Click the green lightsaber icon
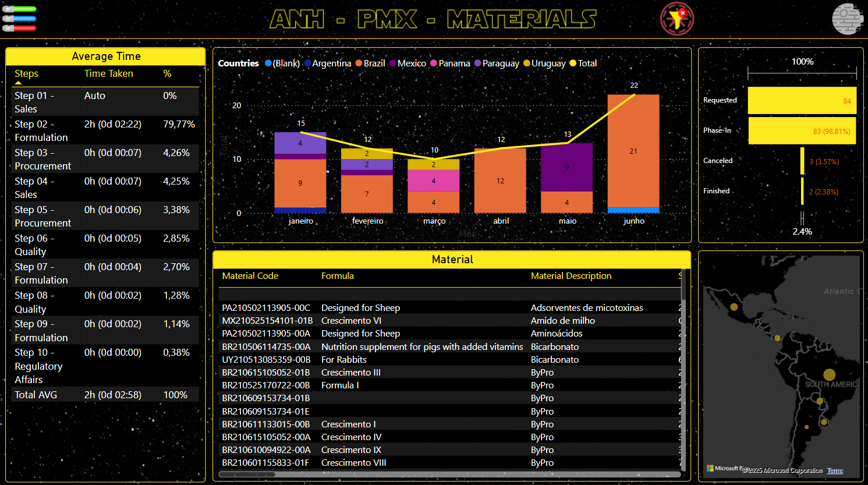868x485 pixels. (19, 9)
